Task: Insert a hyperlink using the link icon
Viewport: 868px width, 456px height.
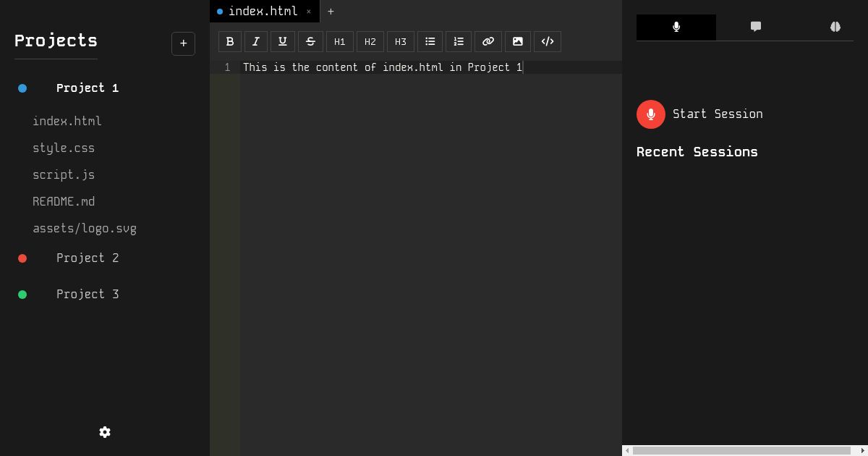Action: 488,41
